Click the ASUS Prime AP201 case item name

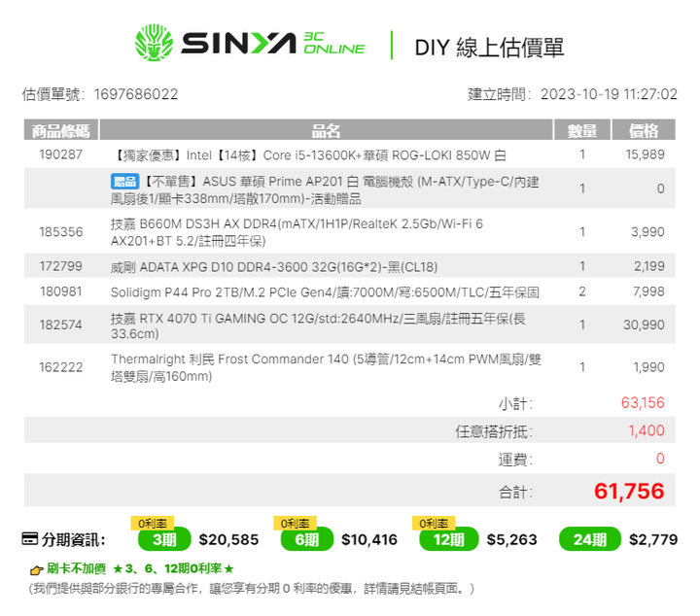(x=325, y=190)
